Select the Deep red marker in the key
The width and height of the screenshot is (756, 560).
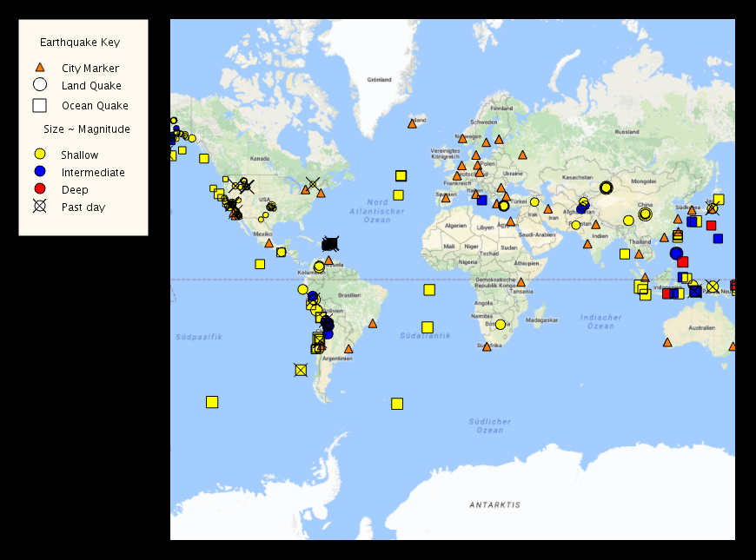pyautogui.click(x=38, y=189)
